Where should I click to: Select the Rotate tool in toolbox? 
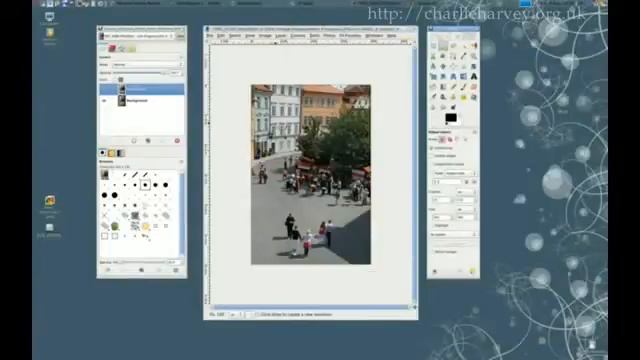pyautogui.click(x=473, y=66)
